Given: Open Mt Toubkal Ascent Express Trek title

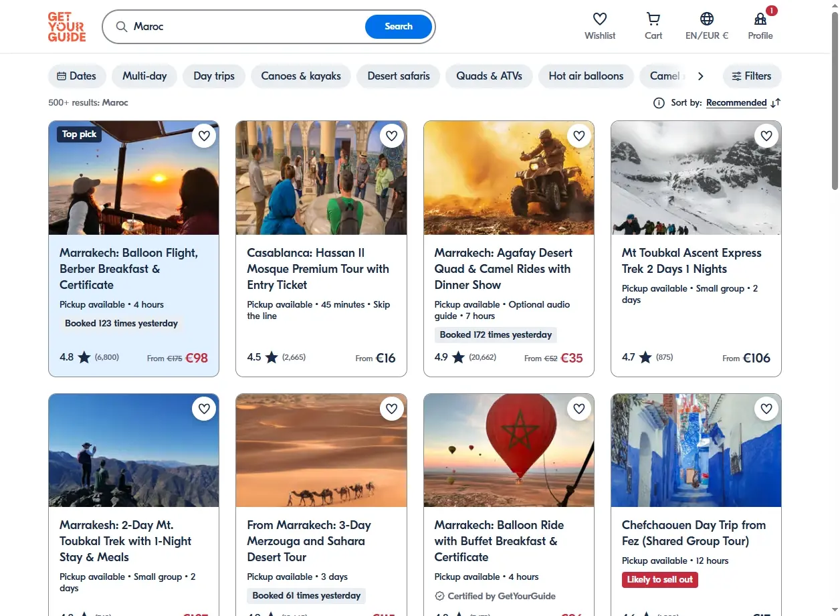Looking at the screenshot, I should [692, 261].
